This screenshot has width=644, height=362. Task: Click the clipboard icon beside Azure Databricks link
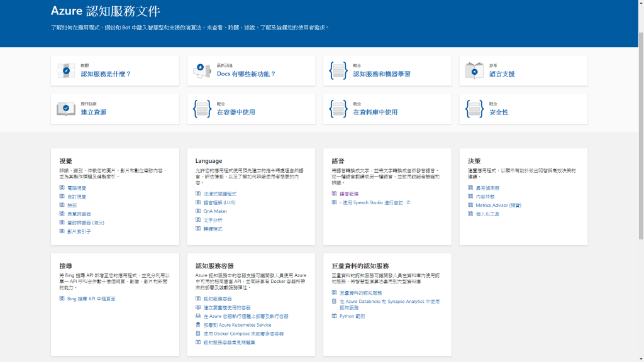tap(335, 301)
